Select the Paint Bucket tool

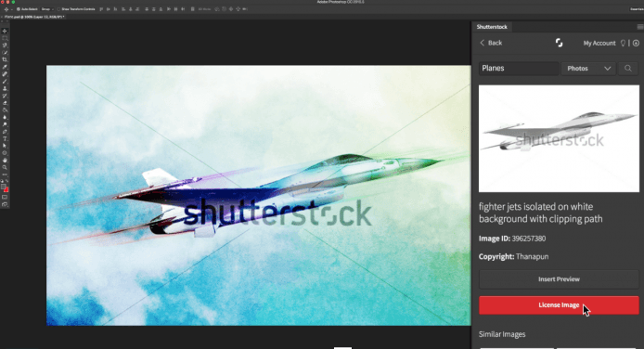5,110
